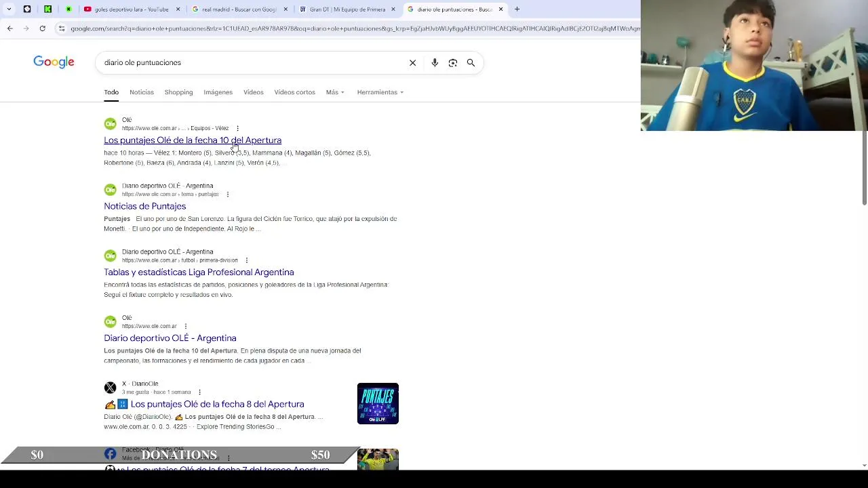Open the player thumbnail of Facebook result
868x488 pixels.
click(378, 459)
